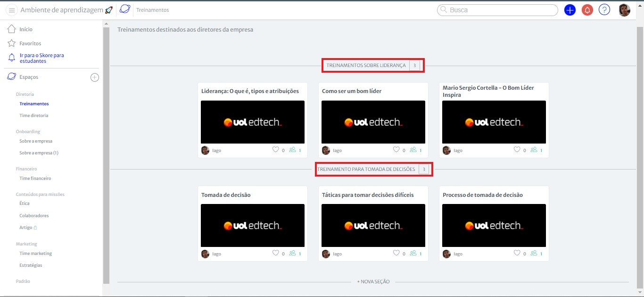Click the Favoritos star icon
Screen dimensions: 644x297
12,43
